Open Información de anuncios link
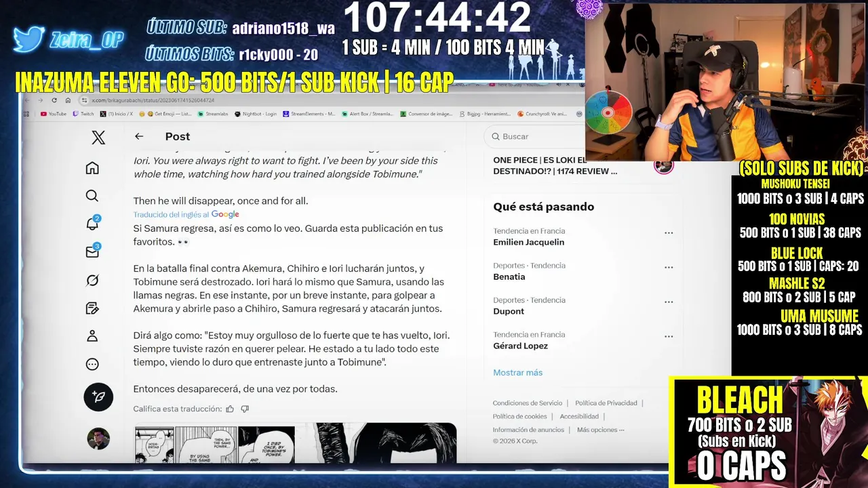Image resolution: width=868 pixels, height=488 pixels. [x=528, y=430]
